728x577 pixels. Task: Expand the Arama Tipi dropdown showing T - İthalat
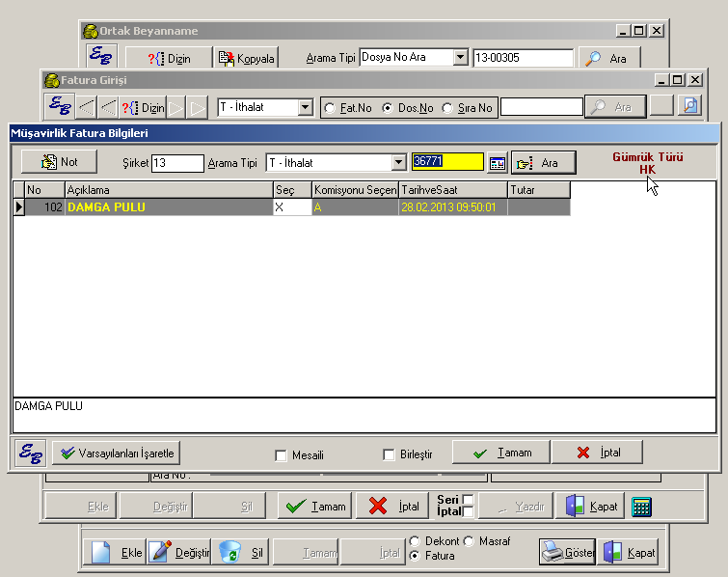[x=398, y=163]
